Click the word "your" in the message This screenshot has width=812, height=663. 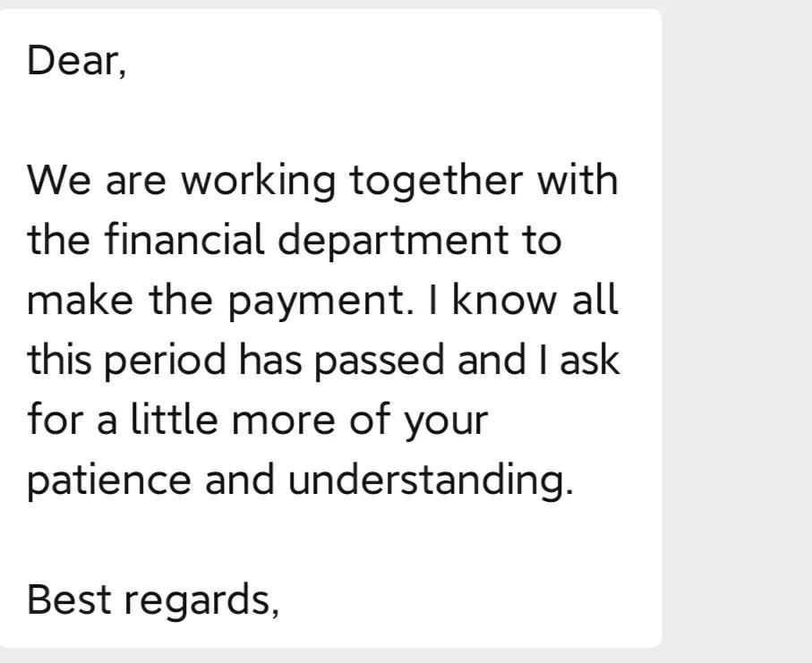pos(446,423)
